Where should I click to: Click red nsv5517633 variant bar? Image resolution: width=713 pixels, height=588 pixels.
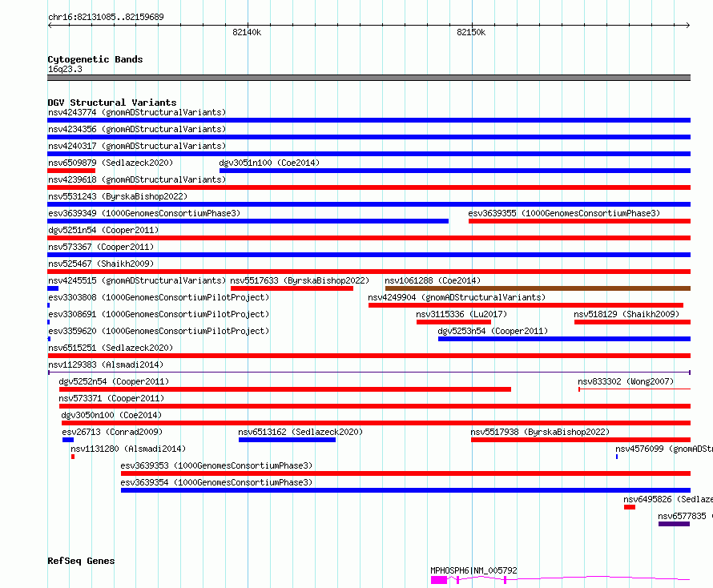[292, 288]
